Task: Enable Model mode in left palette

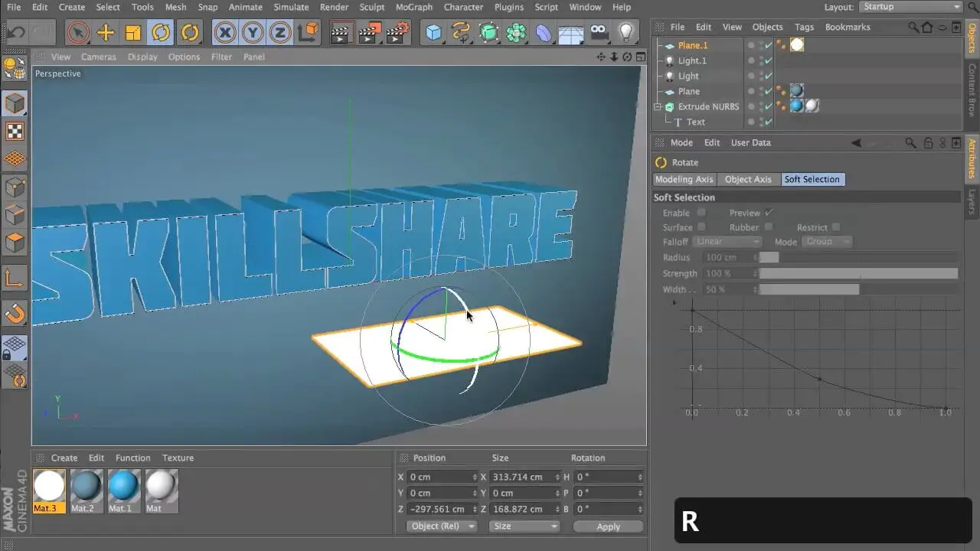Action: [15, 103]
